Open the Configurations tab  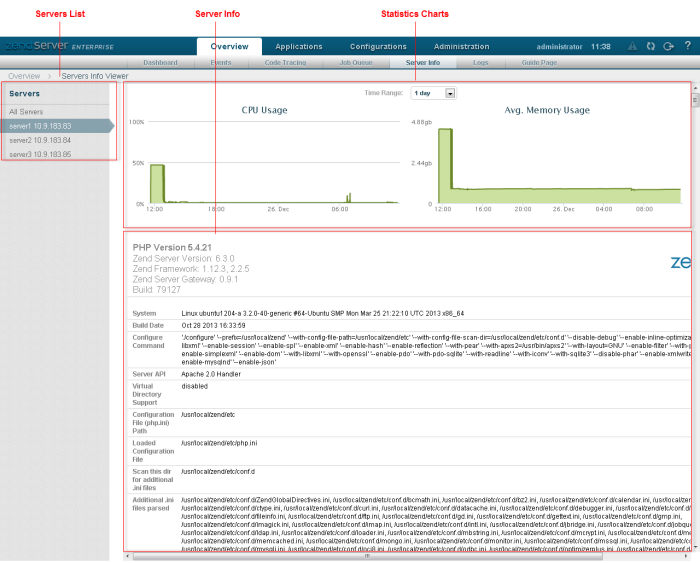tap(378, 46)
